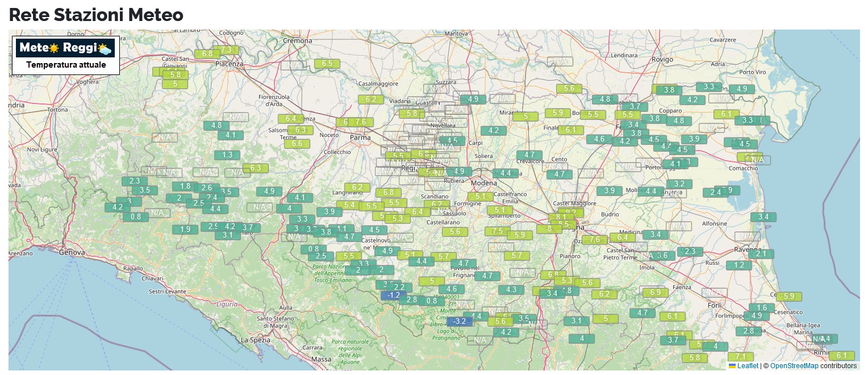Open the Leaflet attribution link
The width and height of the screenshot is (868, 375).
pyautogui.click(x=748, y=366)
